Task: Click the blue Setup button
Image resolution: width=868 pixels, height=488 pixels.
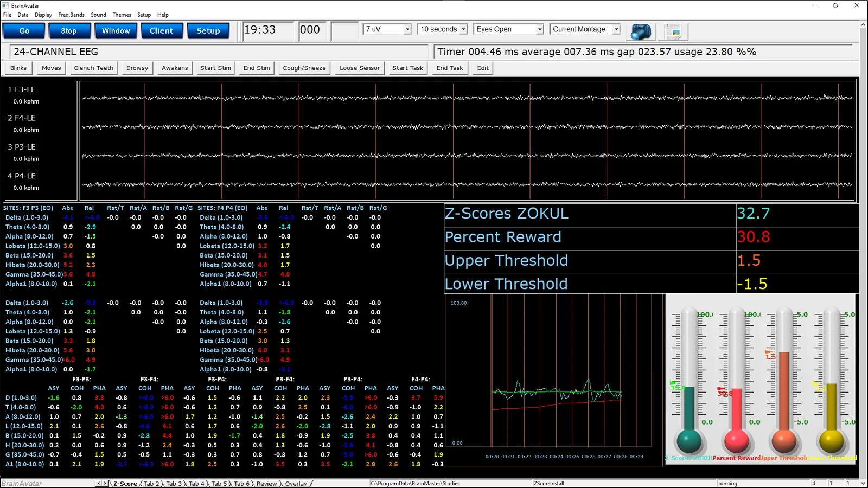Action: coord(208,31)
